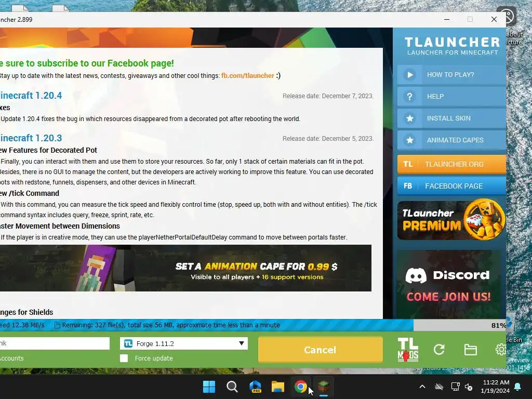Click the FB badge on Facebook Page

click(408, 186)
